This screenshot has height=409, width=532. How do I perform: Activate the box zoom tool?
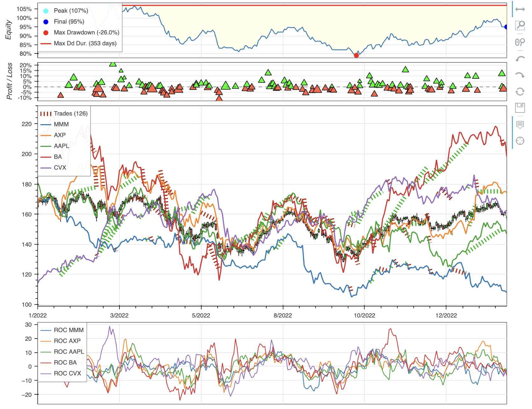pos(521,26)
